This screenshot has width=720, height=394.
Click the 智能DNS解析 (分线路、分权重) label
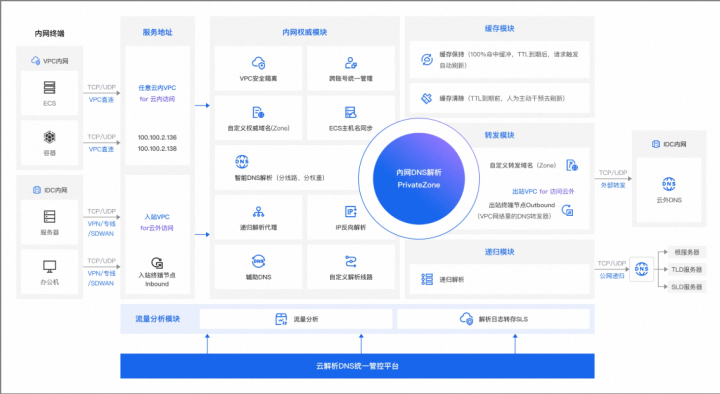280,178
